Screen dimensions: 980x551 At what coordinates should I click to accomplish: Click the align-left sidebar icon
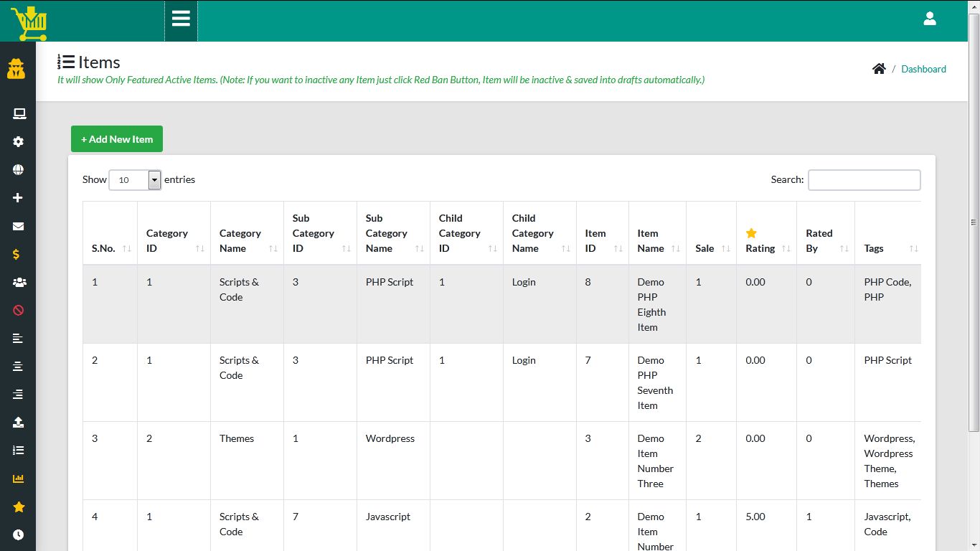tap(19, 339)
